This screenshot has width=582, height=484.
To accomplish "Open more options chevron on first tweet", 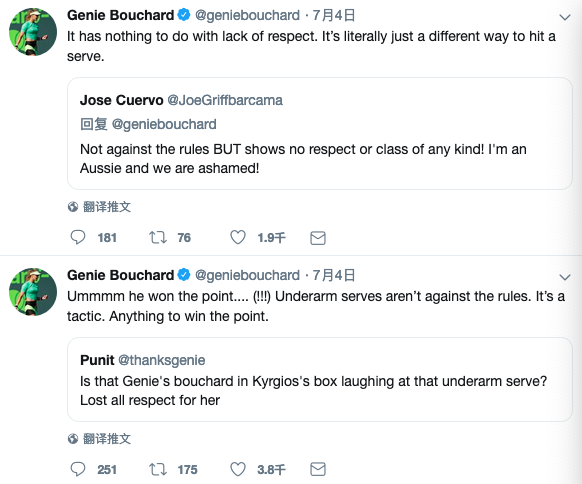I will pyautogui.click(x=565, y=17).
